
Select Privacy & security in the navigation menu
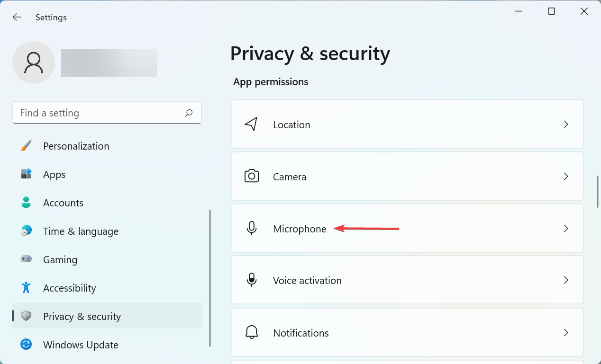pyautogui.click(x=82, y=316)
